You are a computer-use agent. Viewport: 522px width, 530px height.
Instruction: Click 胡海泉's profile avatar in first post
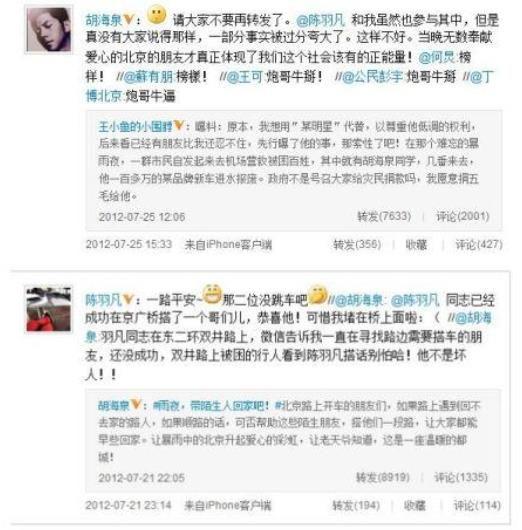[49, 30]
